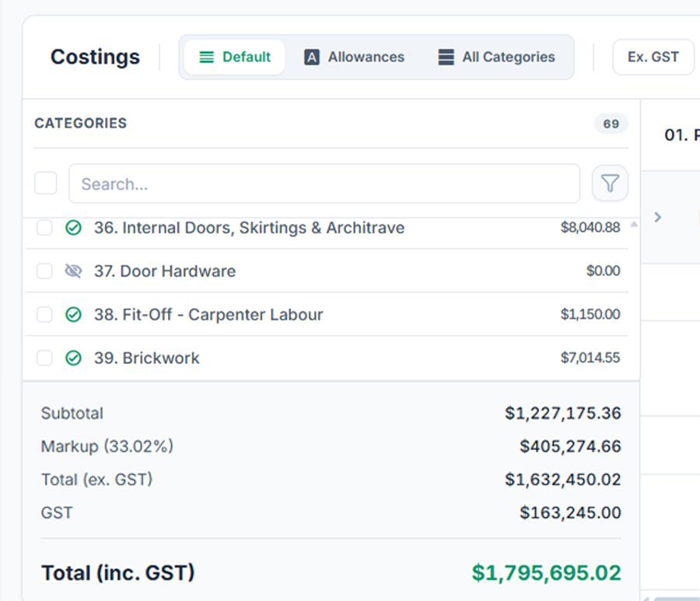Click the $0.00 amount for Door Hardware
Image resolution: width=700 pixels, height=601 pixels.
coord(603,271)
